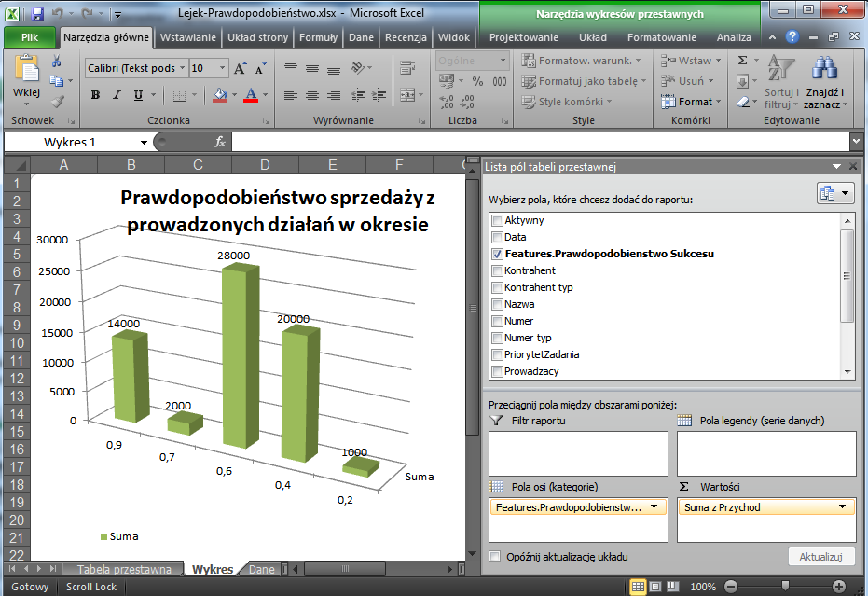
Task: Increase font size with large A icon
Action: click(x=240, y=69)
